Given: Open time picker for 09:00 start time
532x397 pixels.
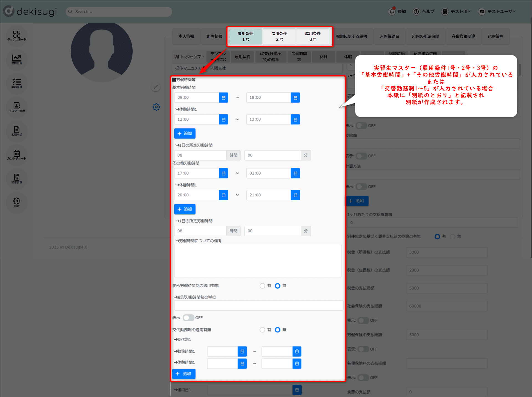Looking at the screenshot, I should pyautogui.click(x=223, y=98).
